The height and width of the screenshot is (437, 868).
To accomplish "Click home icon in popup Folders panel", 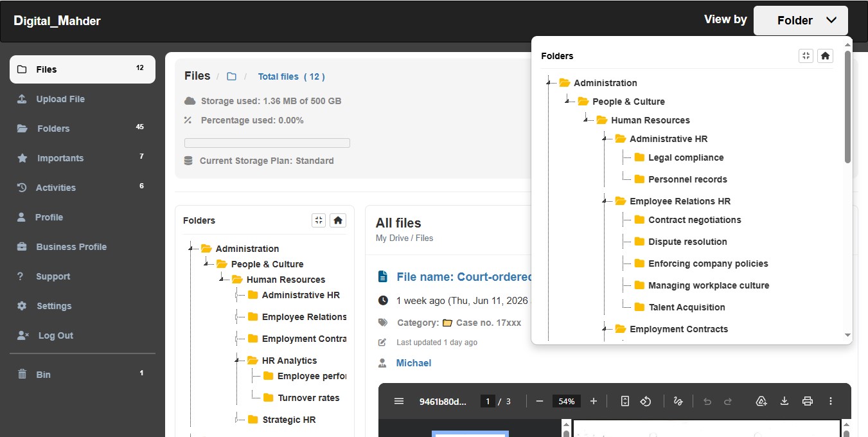I will (x=826, y=56).
